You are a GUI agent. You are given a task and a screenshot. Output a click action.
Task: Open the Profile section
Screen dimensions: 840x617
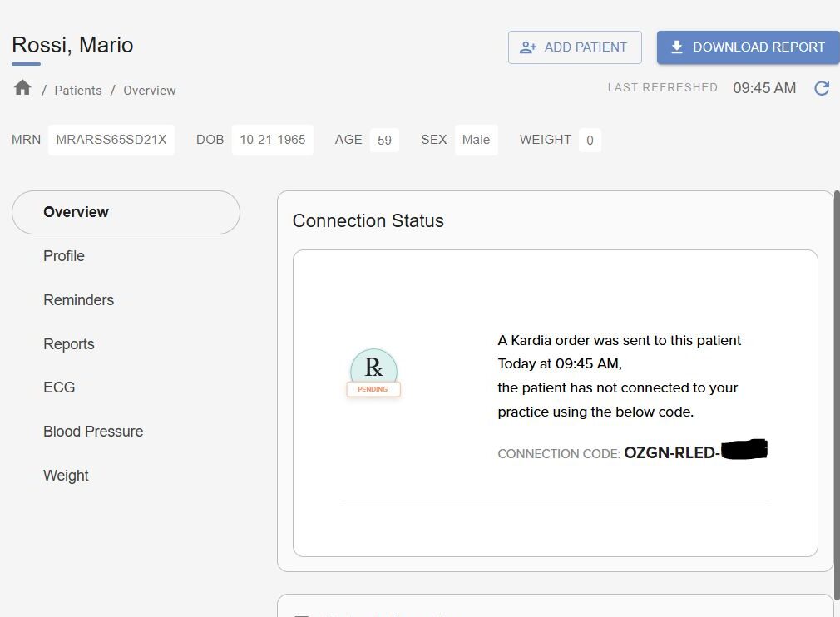(64, 256)
